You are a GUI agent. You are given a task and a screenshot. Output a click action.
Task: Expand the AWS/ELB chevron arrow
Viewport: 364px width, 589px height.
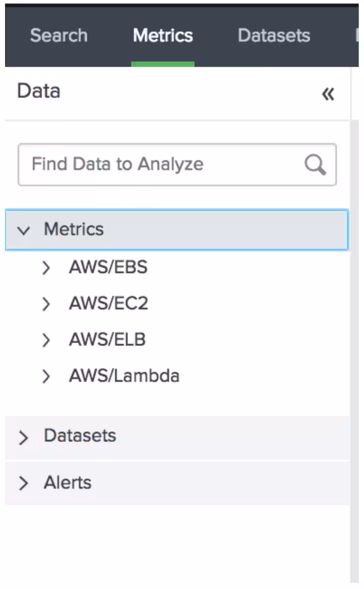[x=46, y=341]
